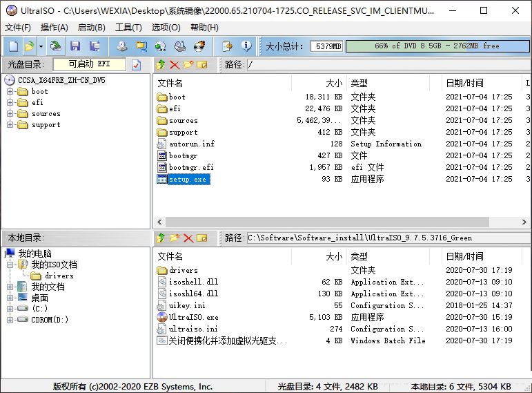Click Up-folder arrow in local file pane
This screenshot has width=532, height=393.
(160, 238)
